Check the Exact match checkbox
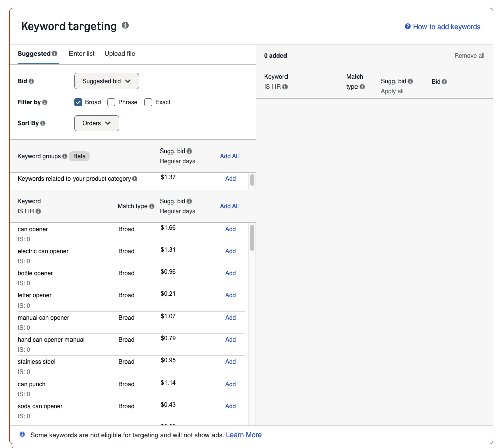The width and height of the screenshot is (500, 448). pyautogui.click(x=148, y=102)
